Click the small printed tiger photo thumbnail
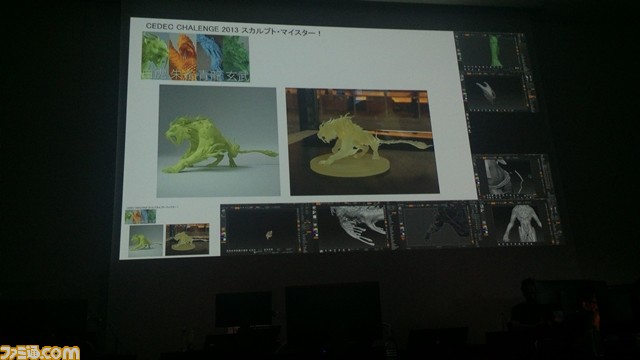Viewport: 640px width, 360px height. pos(187,239)
